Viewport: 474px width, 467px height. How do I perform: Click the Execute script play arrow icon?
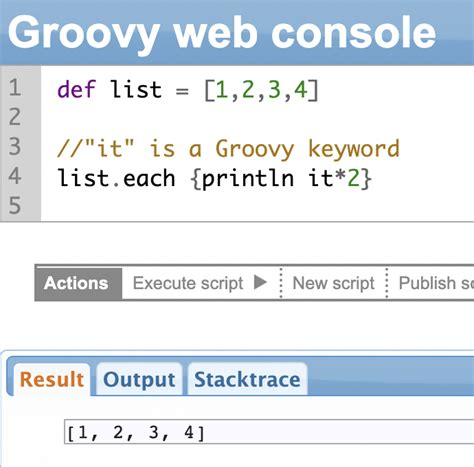point(260,282)
